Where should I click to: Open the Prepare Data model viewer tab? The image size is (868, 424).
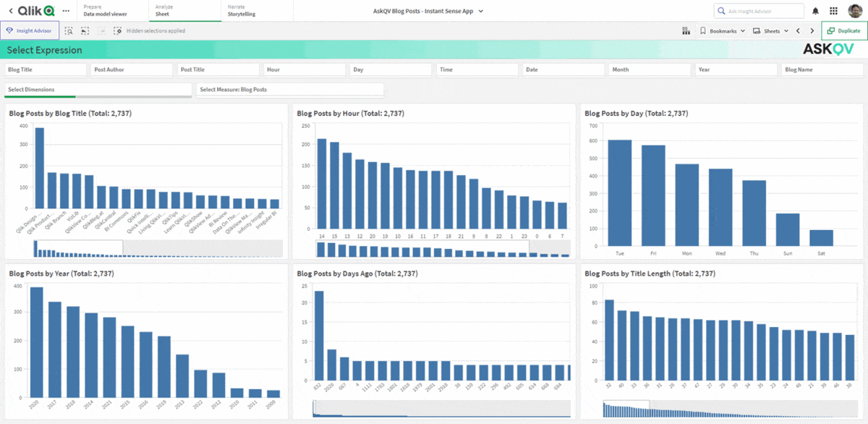point(112,10)
